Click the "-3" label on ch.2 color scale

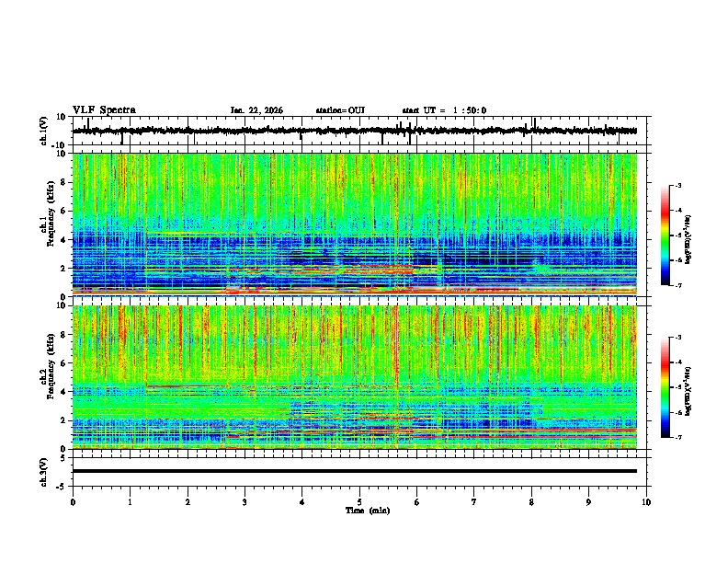(x=677, y=338)
